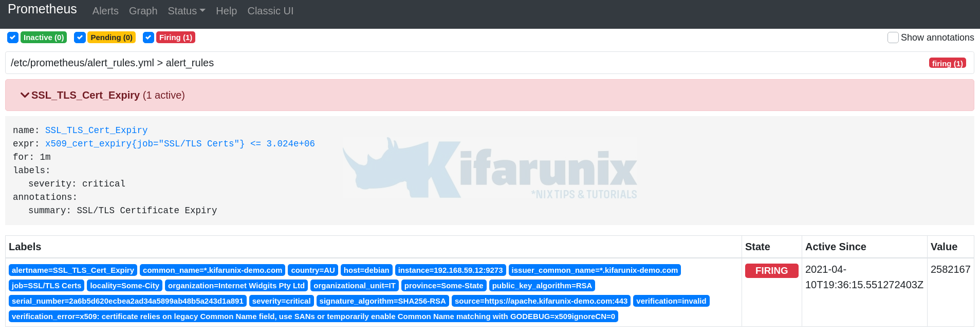Open the Graph page
The width and height of the screenshot is (980, 335).
[x=143, y=11]
